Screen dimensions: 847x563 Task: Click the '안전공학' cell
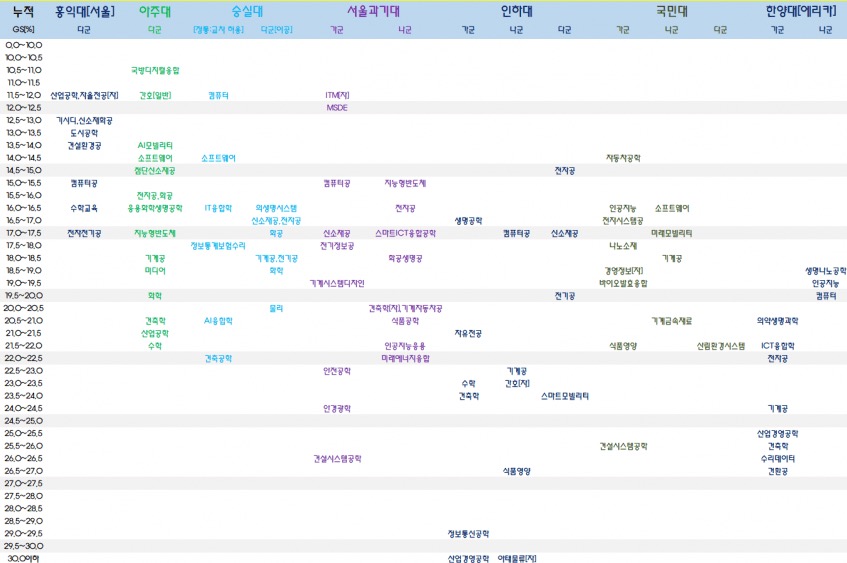[337, 371]
